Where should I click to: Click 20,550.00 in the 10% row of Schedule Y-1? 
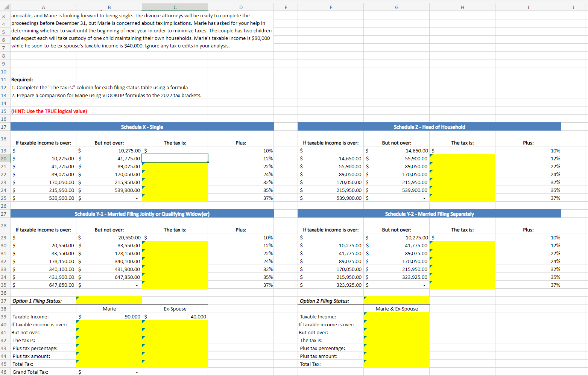point(109,237)
